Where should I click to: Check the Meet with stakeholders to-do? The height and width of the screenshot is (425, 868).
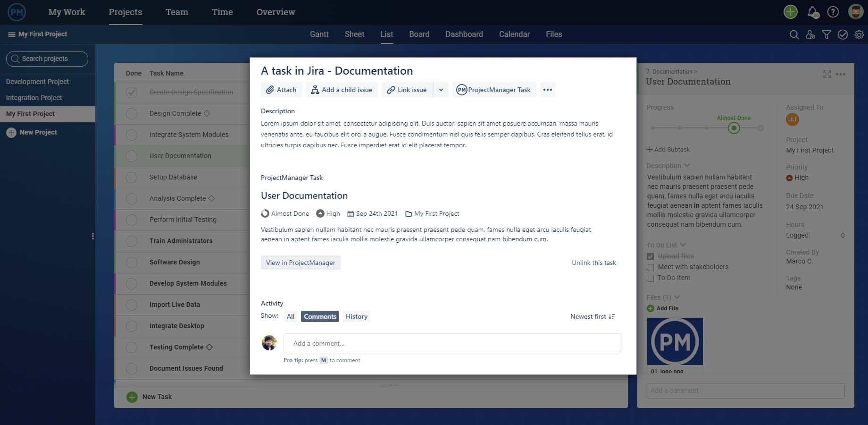tap(650, 267)
